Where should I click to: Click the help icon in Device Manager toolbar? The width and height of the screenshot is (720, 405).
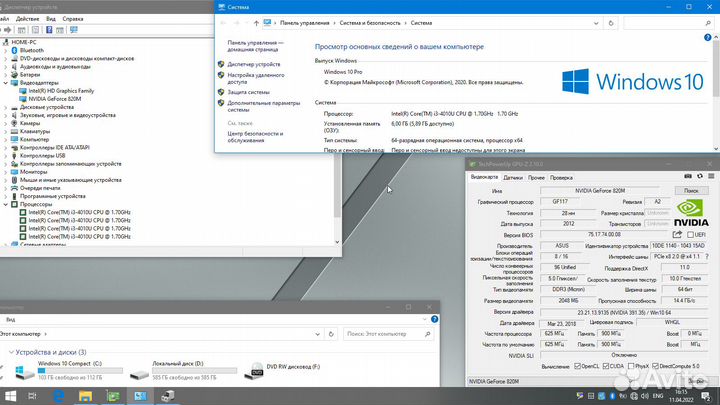[x=49, y=30]
